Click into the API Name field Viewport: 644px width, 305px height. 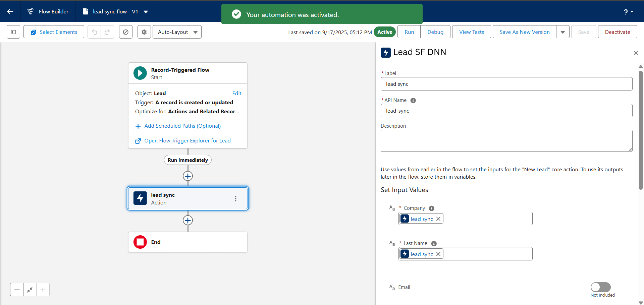[506, 111]
